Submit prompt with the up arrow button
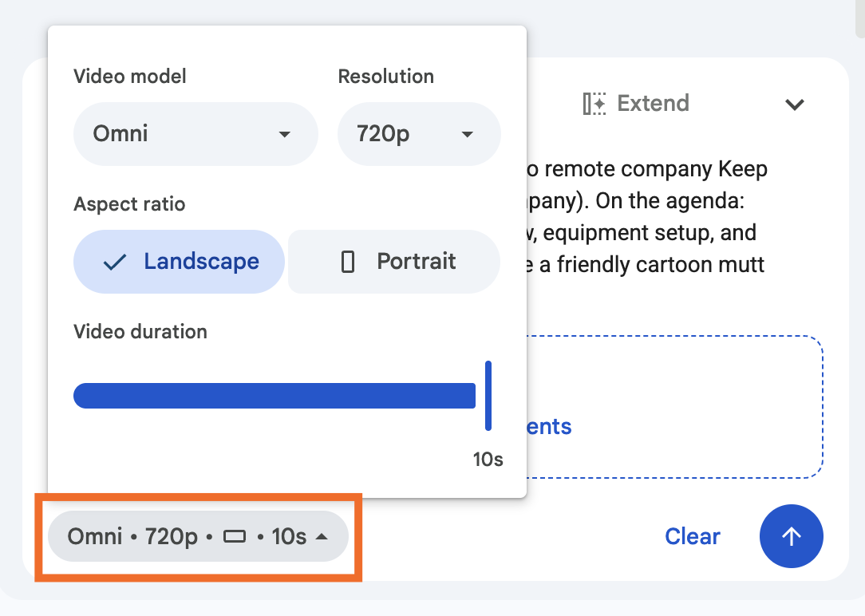 pos(791,536)
